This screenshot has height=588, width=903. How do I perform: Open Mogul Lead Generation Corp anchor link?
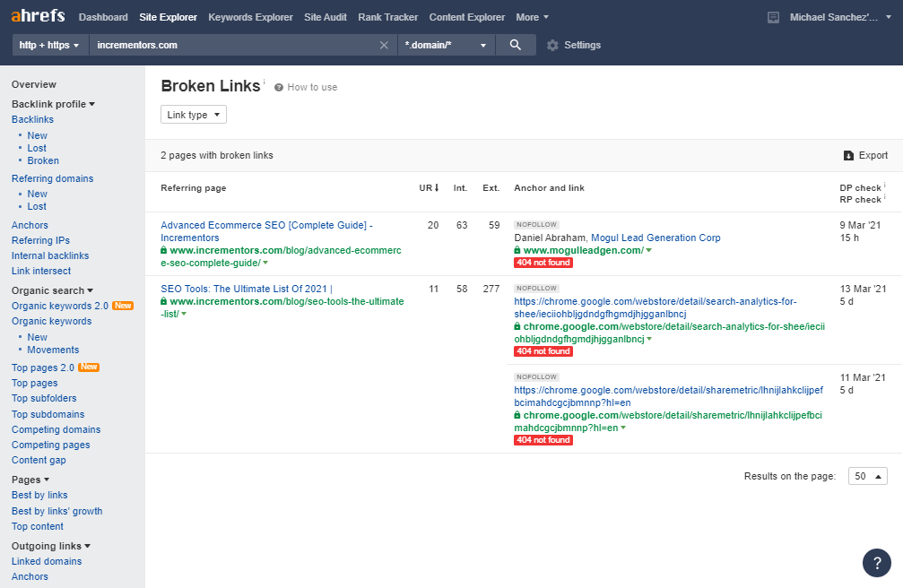[656, 238]
